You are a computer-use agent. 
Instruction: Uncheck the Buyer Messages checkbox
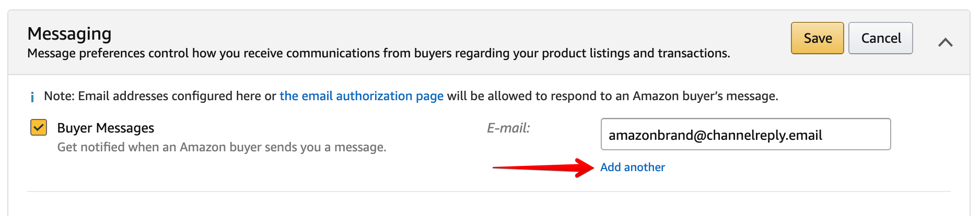click(x=39, y=127)
